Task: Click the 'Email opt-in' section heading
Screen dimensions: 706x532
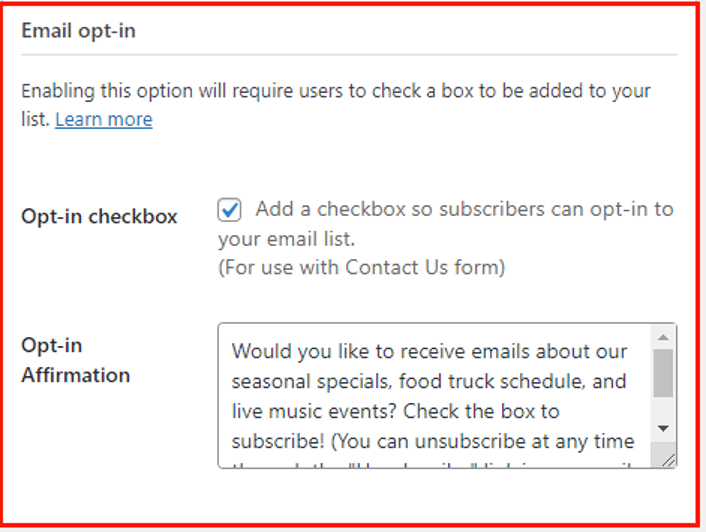Action: [78, 31]
